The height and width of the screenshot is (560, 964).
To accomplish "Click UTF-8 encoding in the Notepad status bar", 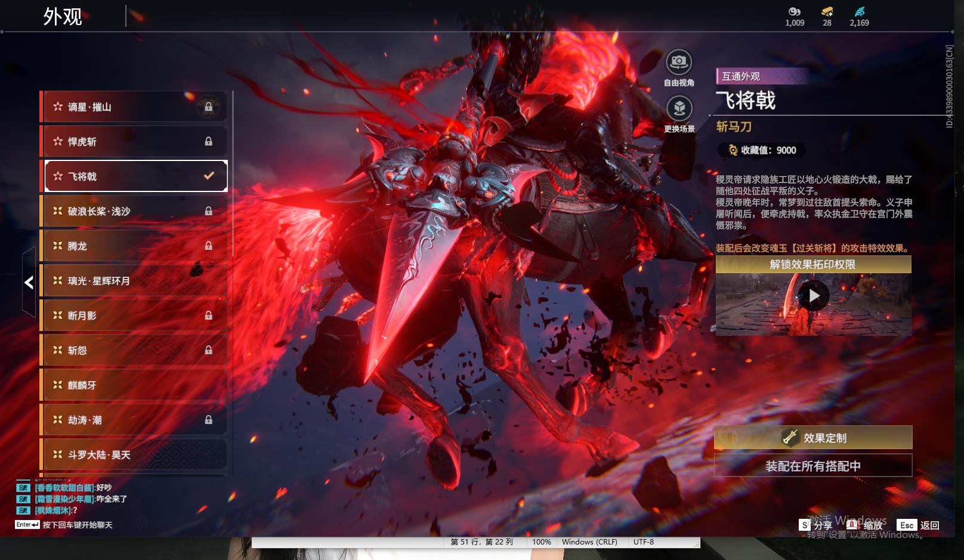I will pyautogui.click(x=644, y=542).
